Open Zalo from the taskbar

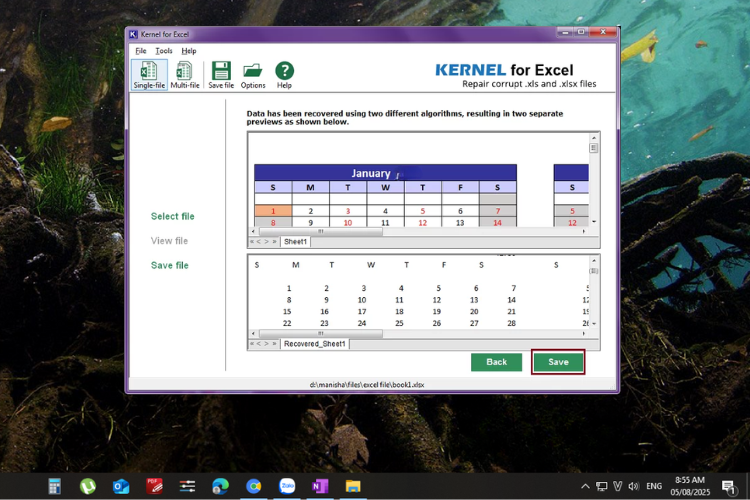[287, 487]
